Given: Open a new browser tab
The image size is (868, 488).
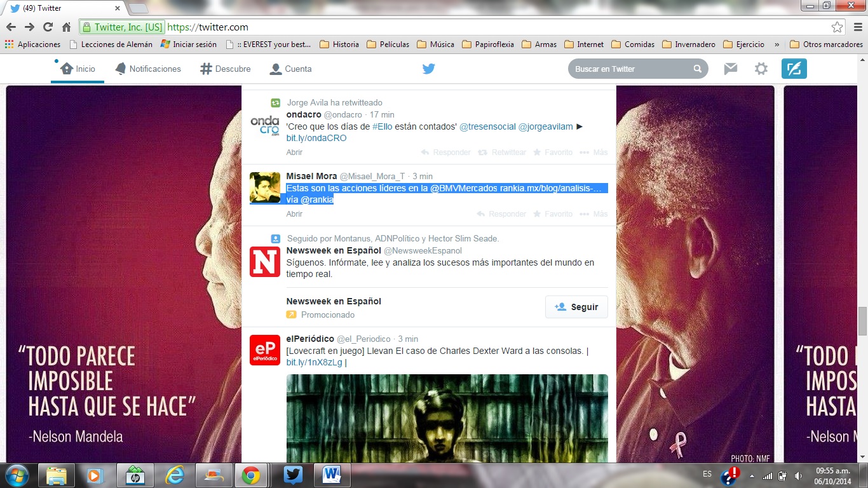Looking at the screenshot, I should tap(138, 9).
